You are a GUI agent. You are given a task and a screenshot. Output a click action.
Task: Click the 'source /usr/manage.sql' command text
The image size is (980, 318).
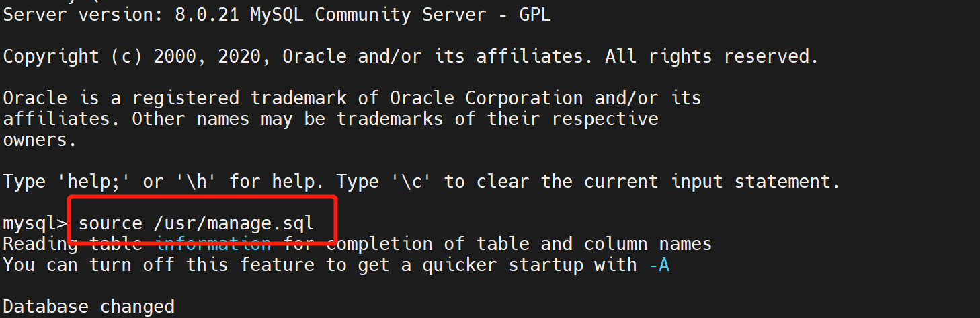(196, 223)
